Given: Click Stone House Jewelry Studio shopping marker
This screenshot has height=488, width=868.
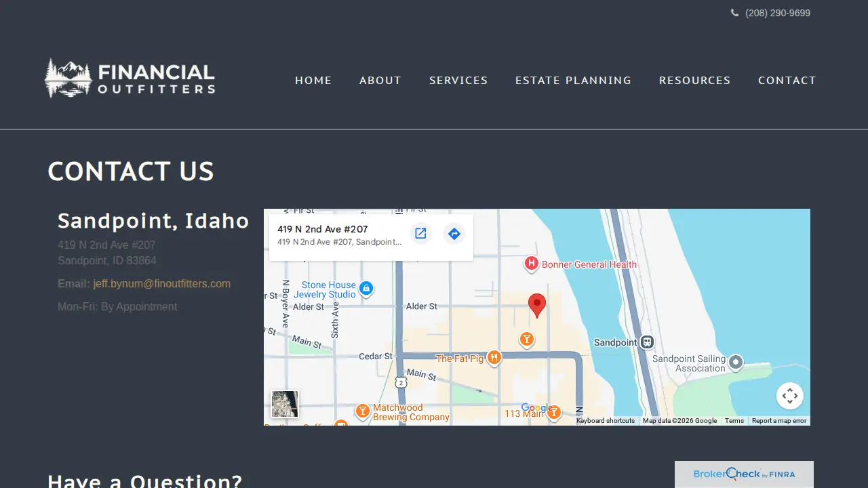Looking at the screenshot, I should 366,289.
